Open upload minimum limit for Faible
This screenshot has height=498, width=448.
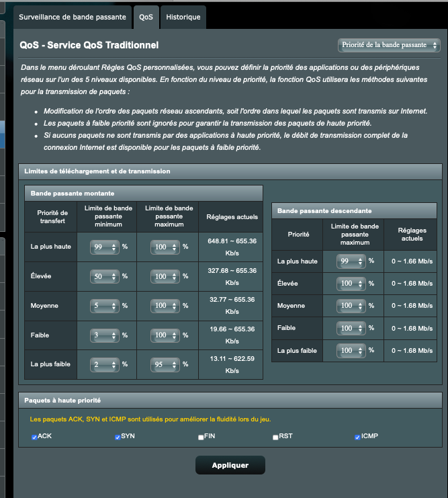coord(105,335)
